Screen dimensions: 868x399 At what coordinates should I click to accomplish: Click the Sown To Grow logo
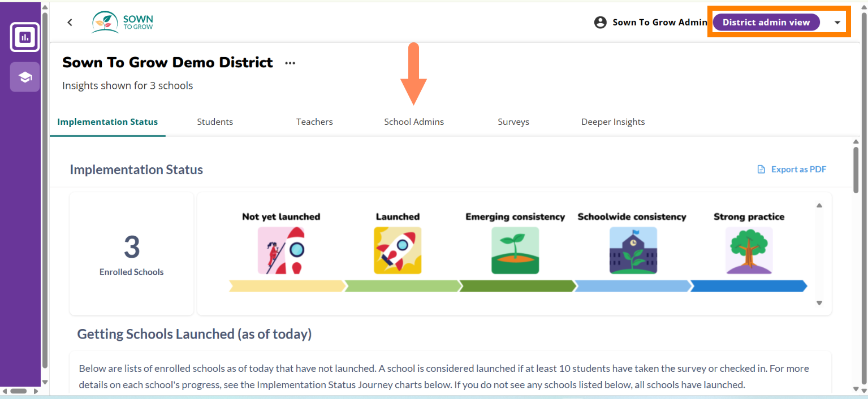point(123,22)
